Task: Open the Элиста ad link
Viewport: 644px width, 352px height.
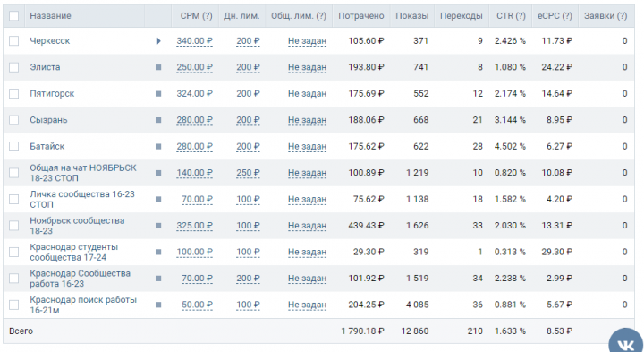Action: [45, 67]
